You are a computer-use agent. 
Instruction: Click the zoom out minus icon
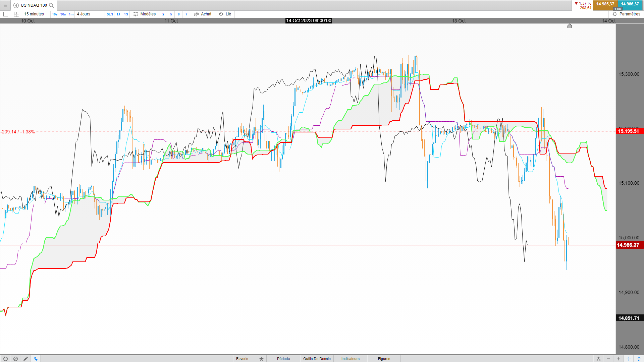coord(608,359)
